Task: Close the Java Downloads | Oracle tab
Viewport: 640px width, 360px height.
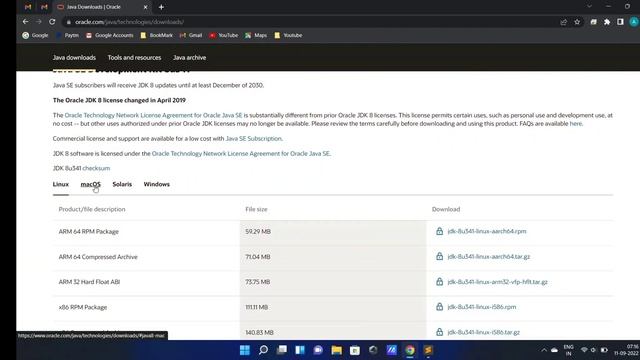Action: (x=145, y=7)
